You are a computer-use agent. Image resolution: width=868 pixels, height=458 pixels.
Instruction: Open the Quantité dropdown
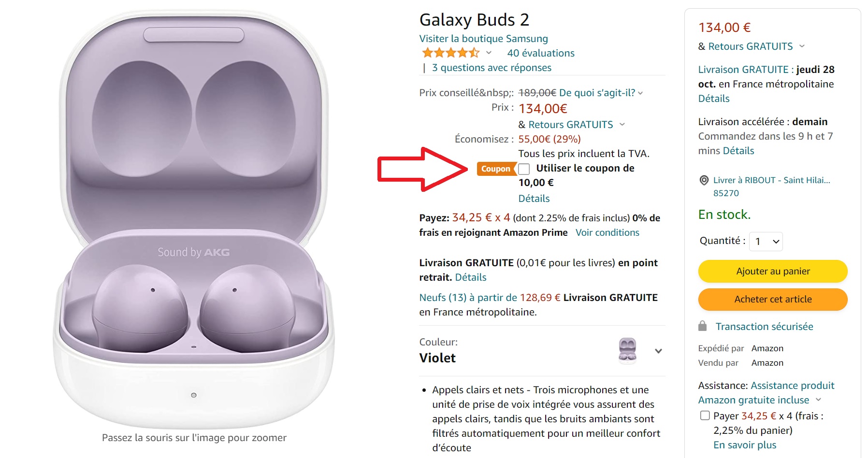[x=766, y=242]
